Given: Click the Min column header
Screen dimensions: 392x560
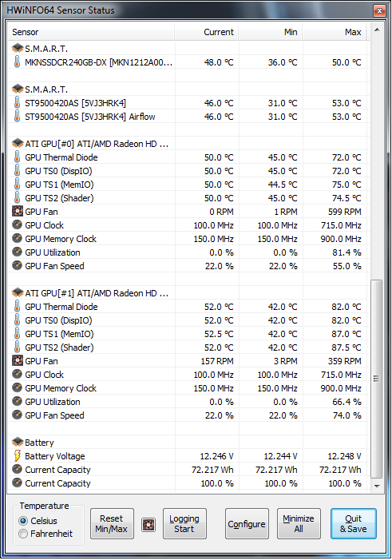Looking at the screenshot, I should pos(271,32).
